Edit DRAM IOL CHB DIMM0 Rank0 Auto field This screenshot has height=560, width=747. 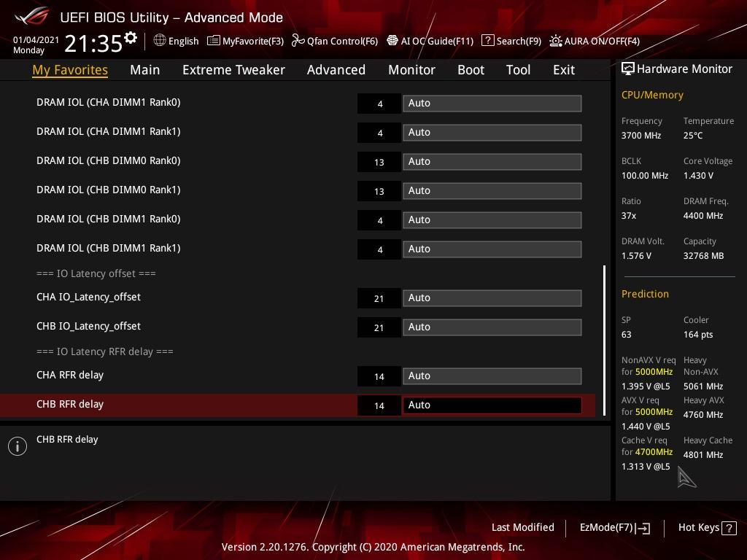pyautogui.click(x=492, y=161)
